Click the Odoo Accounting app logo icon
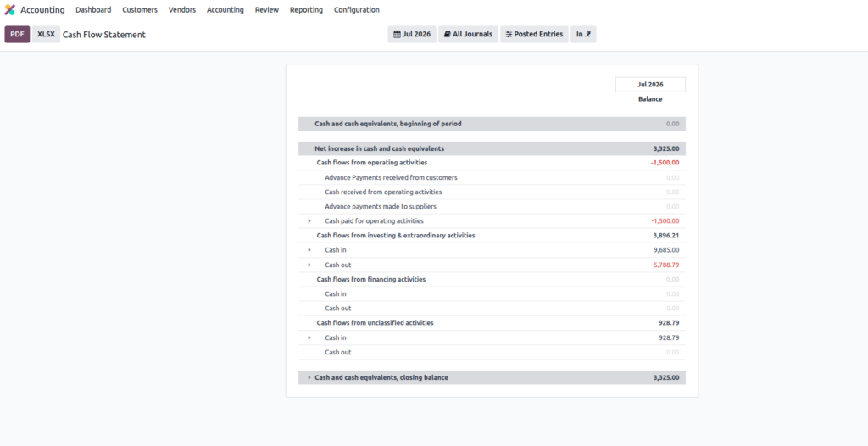Image resolution: width=868 pixels, height=446 pixels. pos(9,10)
